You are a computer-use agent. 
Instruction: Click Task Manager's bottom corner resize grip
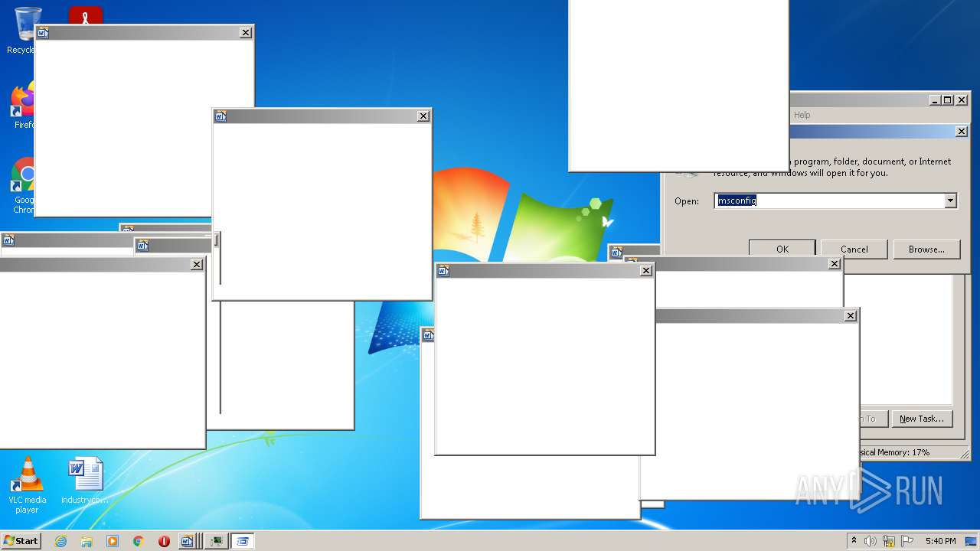(965, 453)
